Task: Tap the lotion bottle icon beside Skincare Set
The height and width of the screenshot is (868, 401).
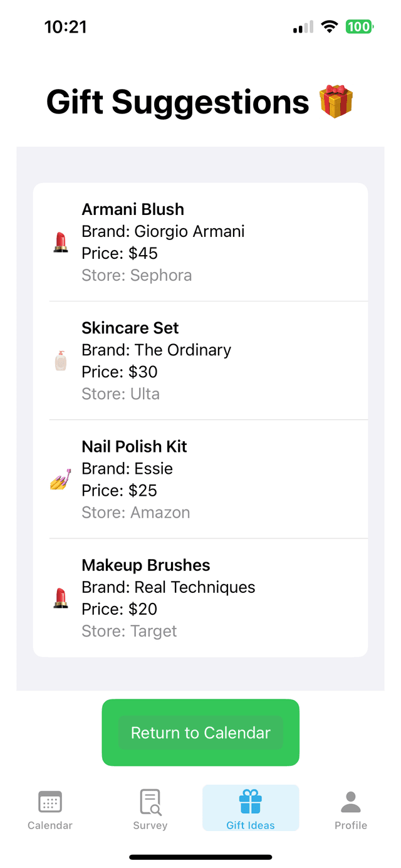Action: pos(60,360)
